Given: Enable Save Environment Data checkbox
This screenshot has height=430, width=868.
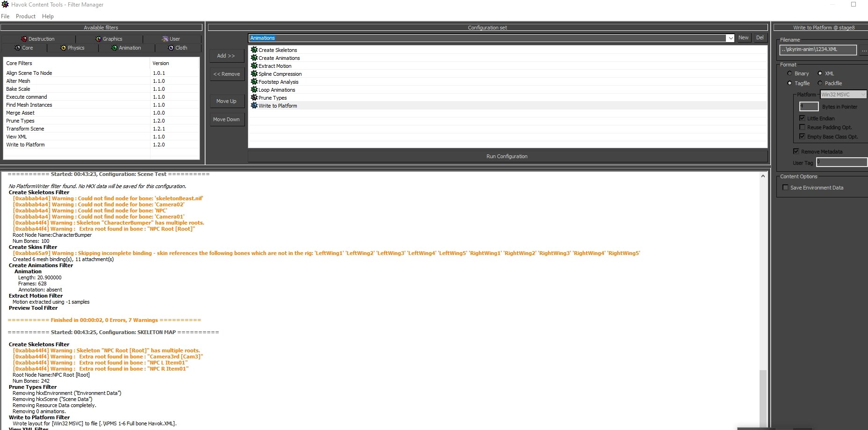Looking at the screenshot, I should point(785,188).
